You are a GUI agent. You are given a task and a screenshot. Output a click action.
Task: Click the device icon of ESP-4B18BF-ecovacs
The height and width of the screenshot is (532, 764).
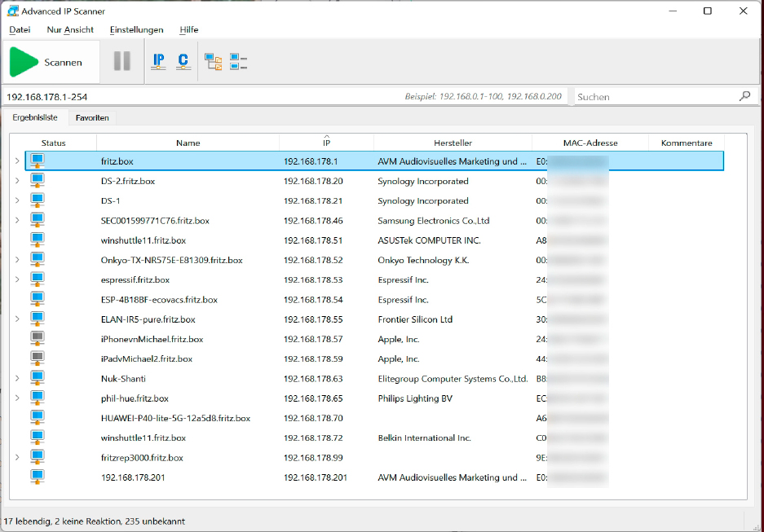(38, 299)
